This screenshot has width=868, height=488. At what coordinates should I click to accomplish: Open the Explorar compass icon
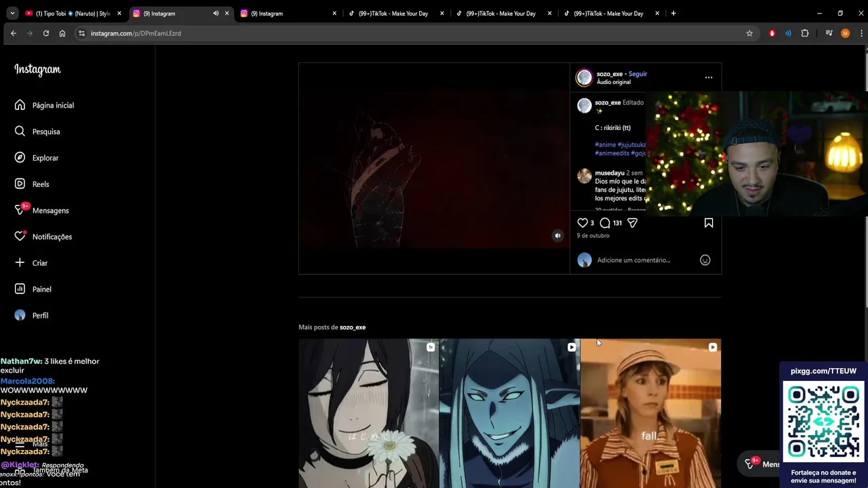coord(20,158)
